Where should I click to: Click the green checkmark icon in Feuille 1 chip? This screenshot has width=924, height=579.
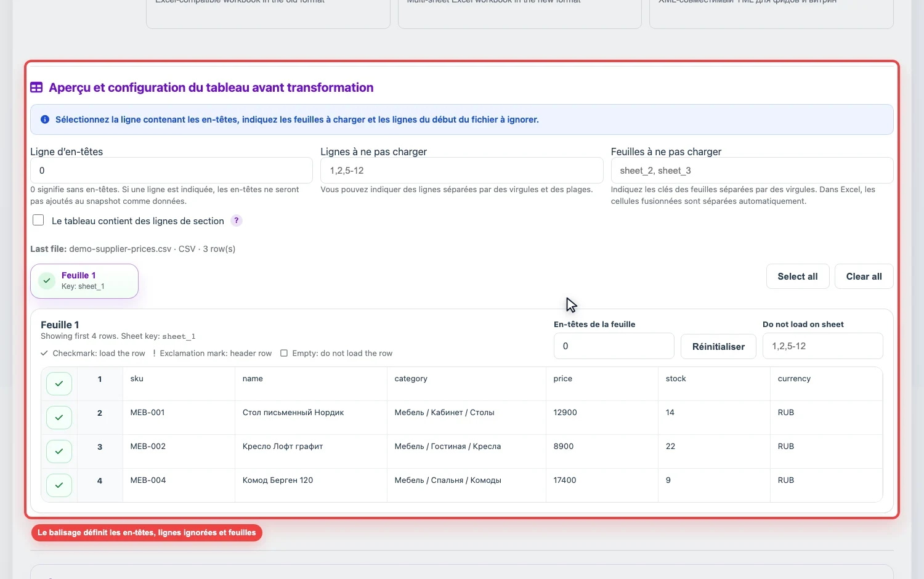[47, 281]
